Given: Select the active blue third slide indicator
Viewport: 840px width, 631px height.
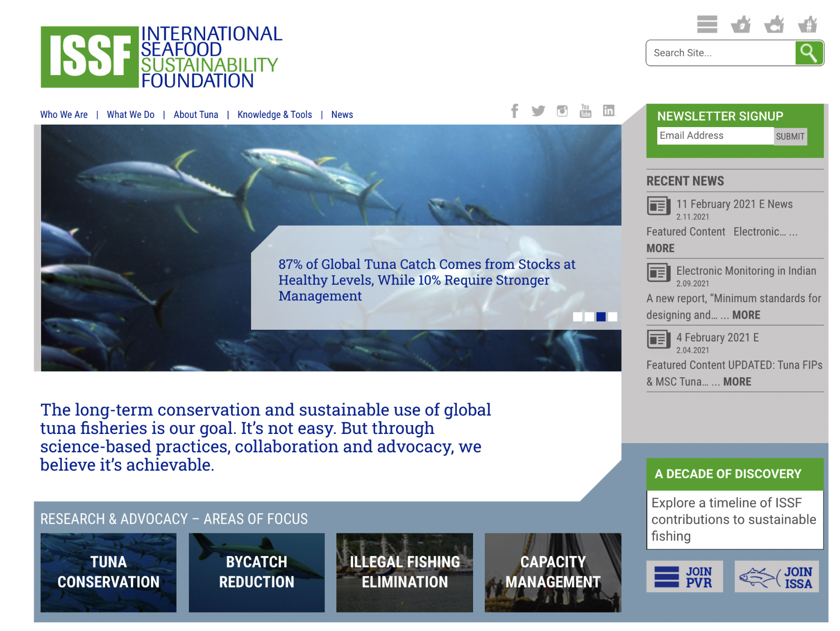Looking at the screenshot, I should [x=601, y=317].
